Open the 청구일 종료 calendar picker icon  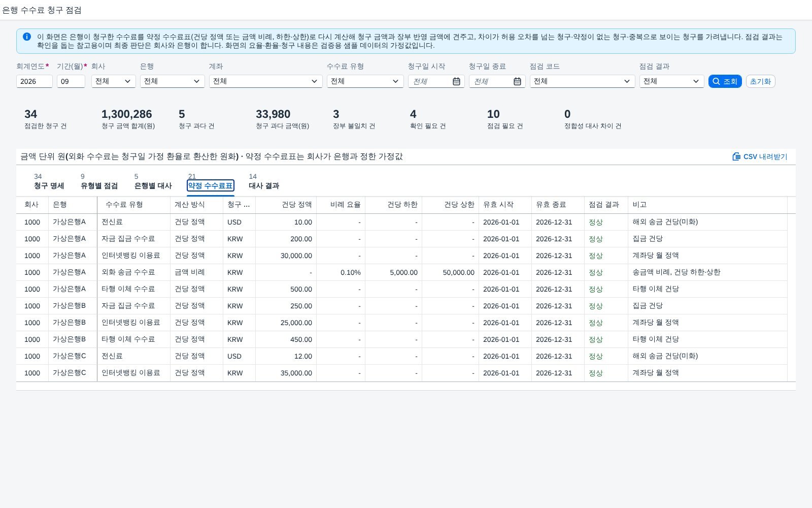point(517,81)
